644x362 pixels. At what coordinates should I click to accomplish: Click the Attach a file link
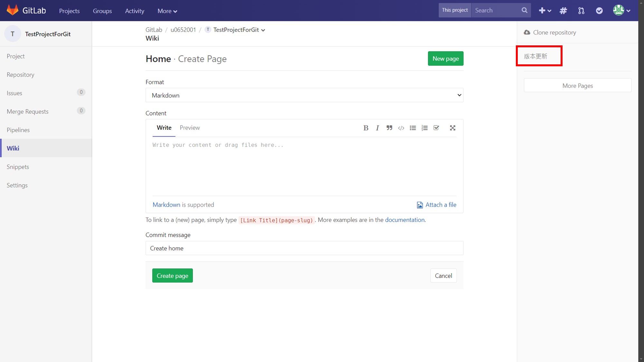pos(441,205)
